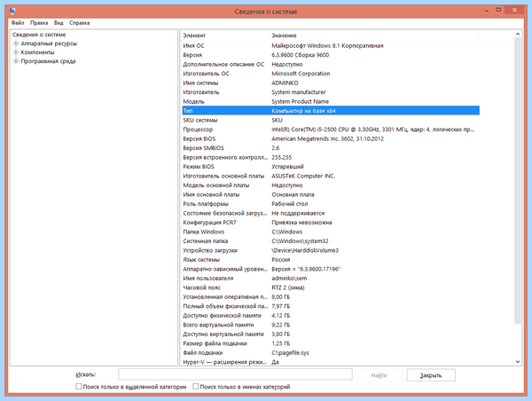Click the Искать search input field
This screenshot has width=532, height=401.
(235, 374)
